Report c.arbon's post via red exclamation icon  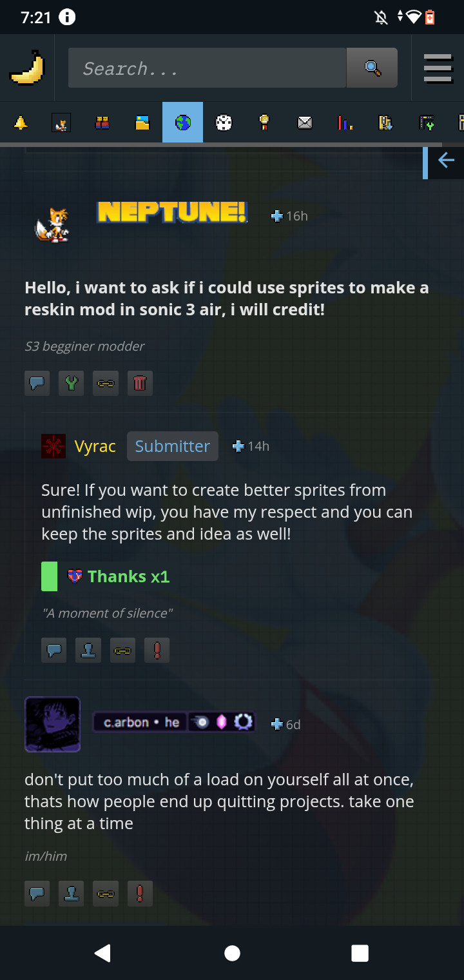tap(140, 894)
